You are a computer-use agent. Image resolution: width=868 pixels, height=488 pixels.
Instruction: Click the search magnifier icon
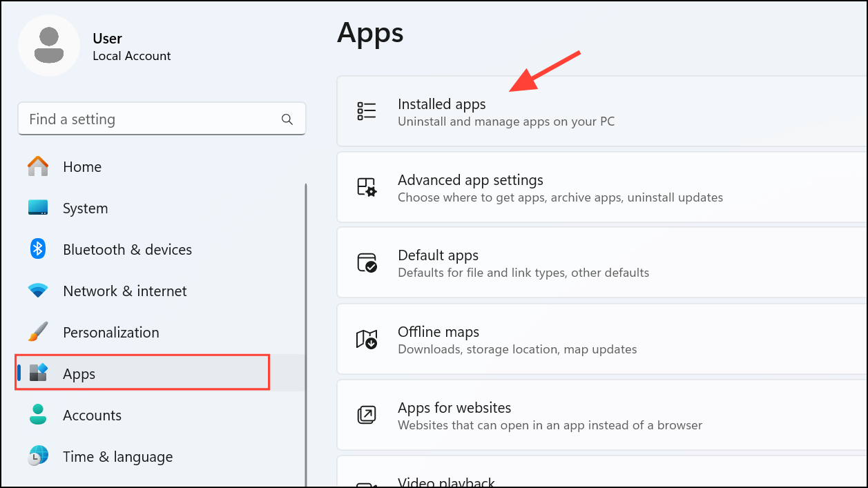click(287, 119)
